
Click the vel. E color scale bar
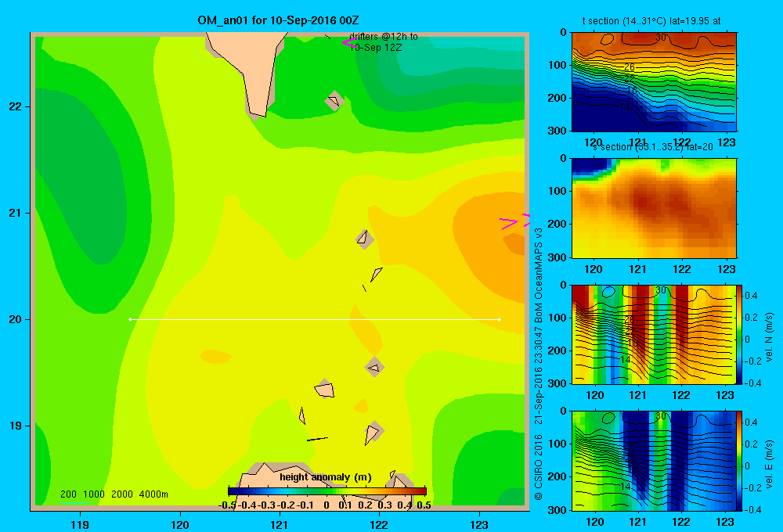coord(740,460)
